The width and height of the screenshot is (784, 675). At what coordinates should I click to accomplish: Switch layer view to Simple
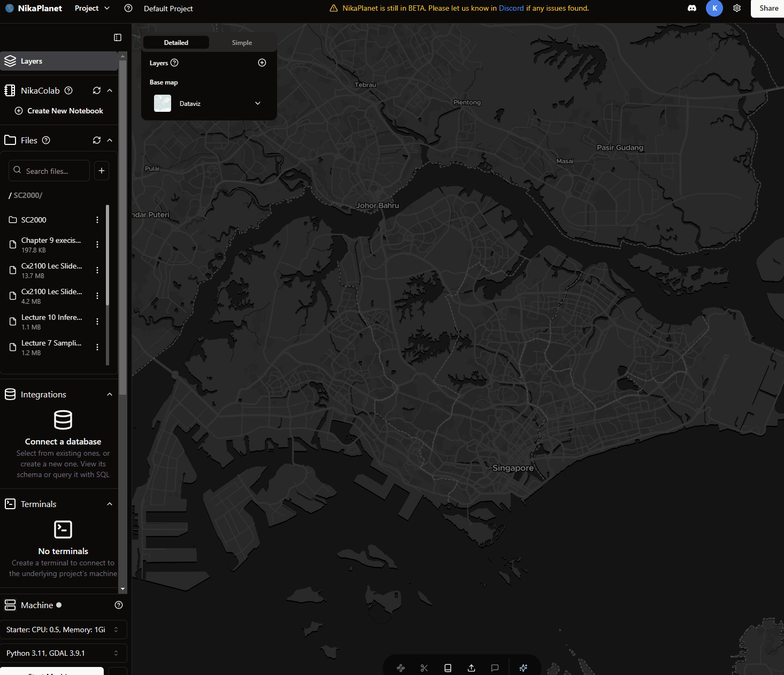tap(242, 43)
